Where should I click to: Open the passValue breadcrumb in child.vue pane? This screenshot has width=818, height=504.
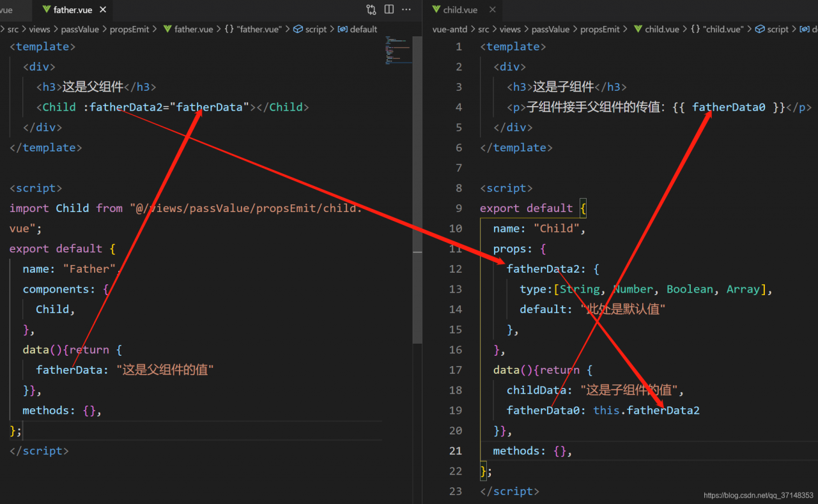[551, 29]
